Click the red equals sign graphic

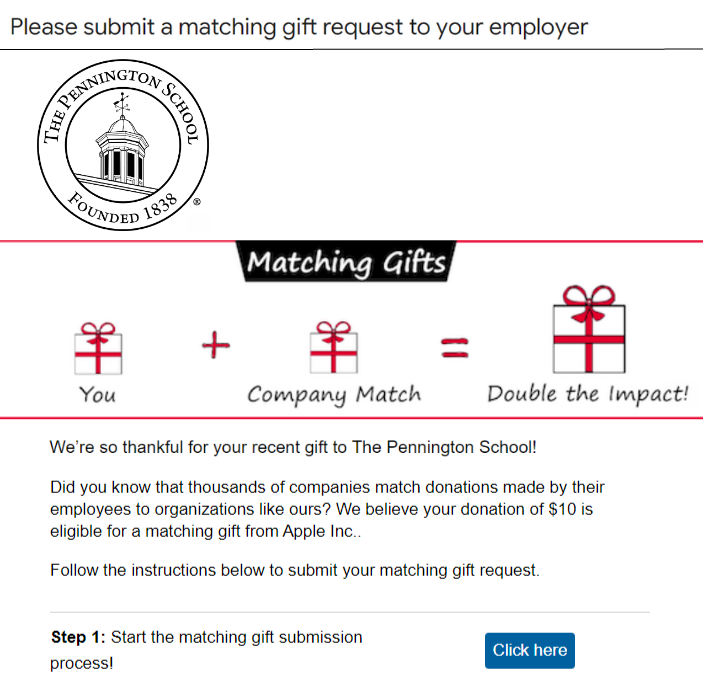pos(455,348)
